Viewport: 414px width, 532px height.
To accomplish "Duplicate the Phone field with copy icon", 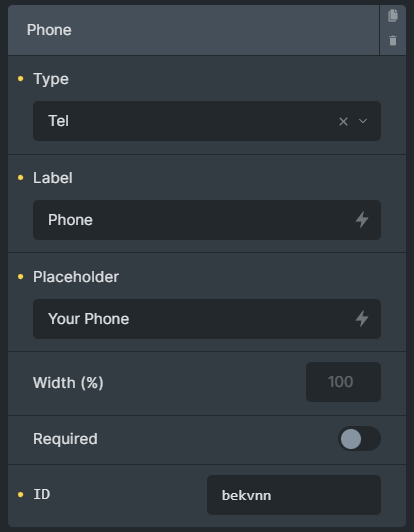I will (x=393, y=16).
